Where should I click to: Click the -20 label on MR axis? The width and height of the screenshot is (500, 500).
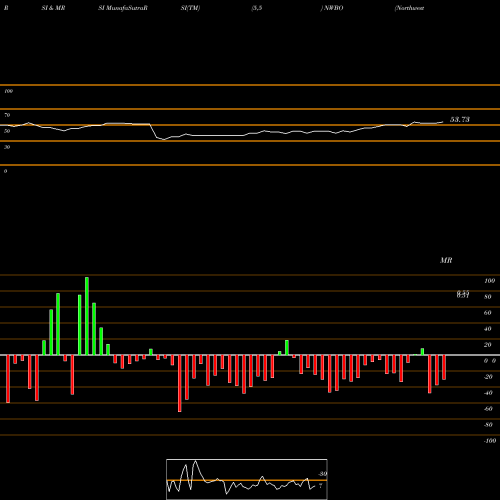(x=488, y=377)
